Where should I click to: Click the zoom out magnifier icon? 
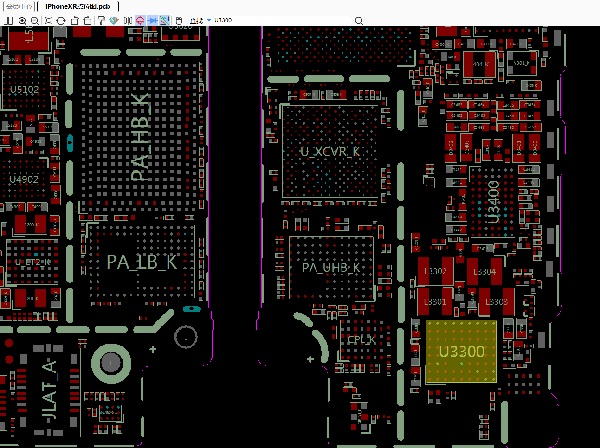click(34, 20)
